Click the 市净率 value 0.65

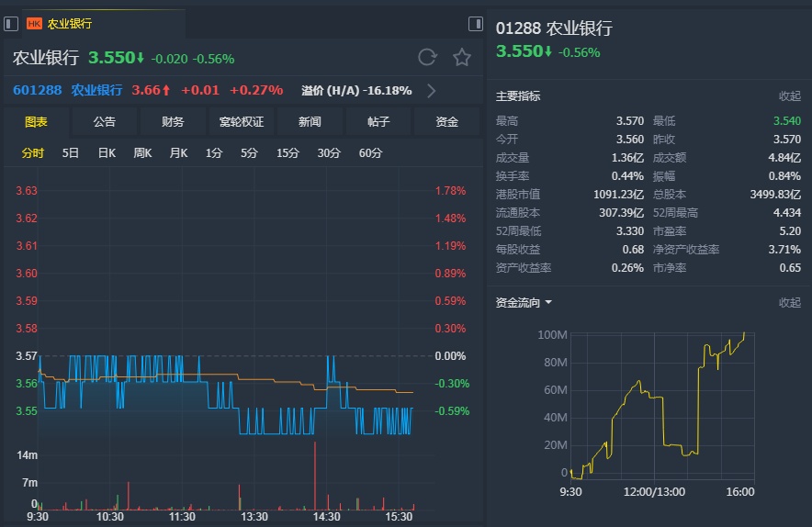[x=790, y=268]
